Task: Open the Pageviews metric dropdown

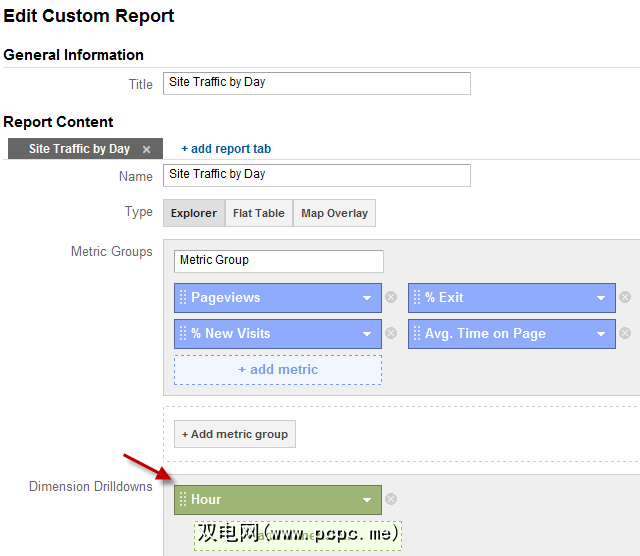Action: [x=367, y=297]
